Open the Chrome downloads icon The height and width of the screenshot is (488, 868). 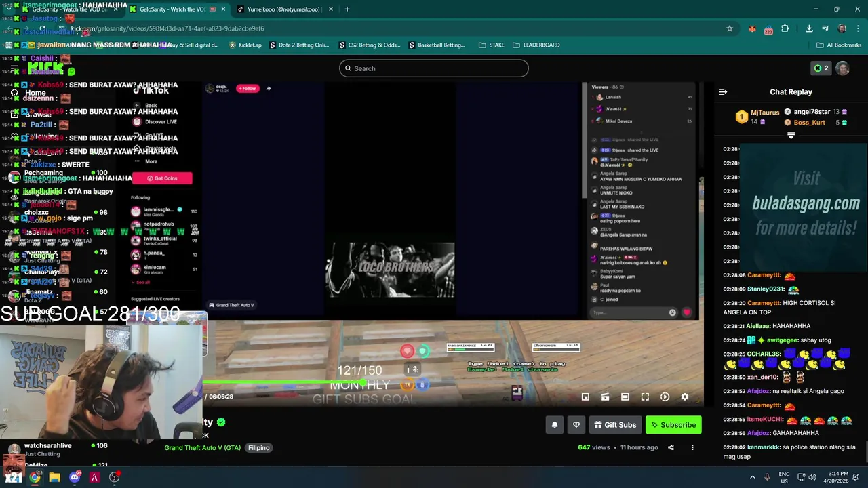click(x=809, y=28)
